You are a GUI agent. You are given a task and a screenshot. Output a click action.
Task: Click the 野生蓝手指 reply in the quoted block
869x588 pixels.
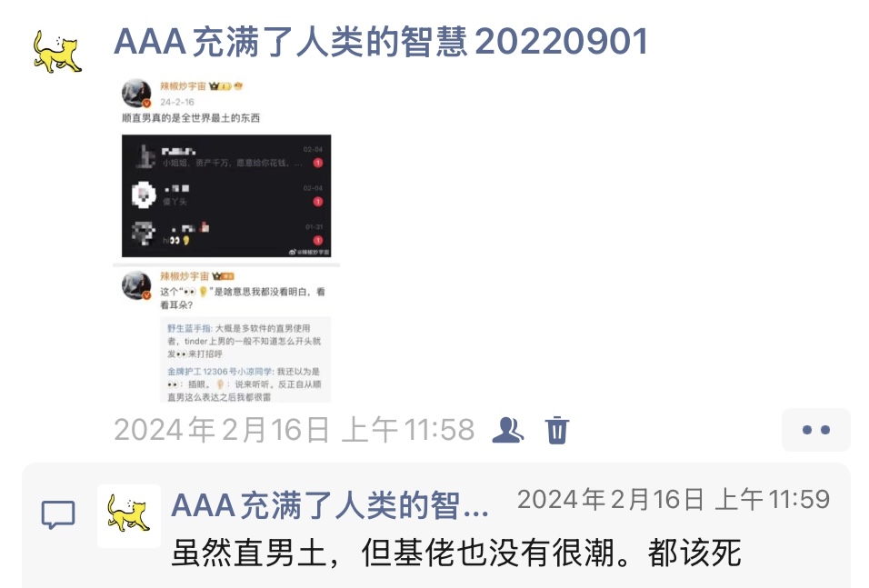244,341
